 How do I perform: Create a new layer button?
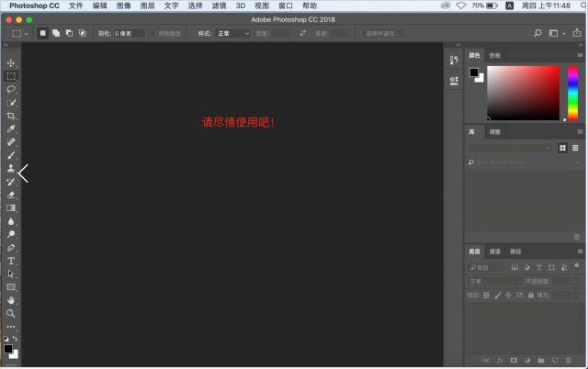point(555,361)
